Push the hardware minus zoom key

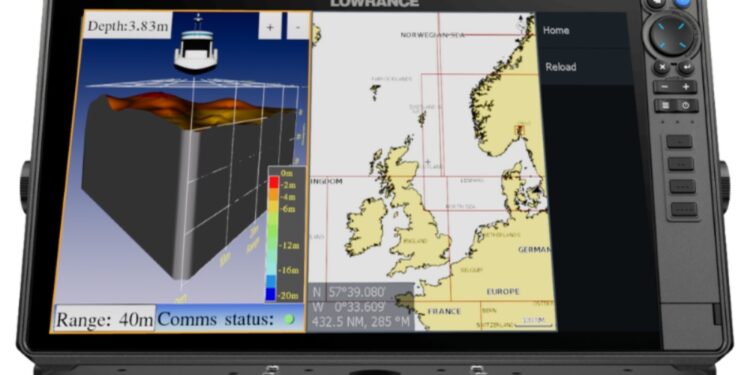pyautogui.click(x=664, y=87)
